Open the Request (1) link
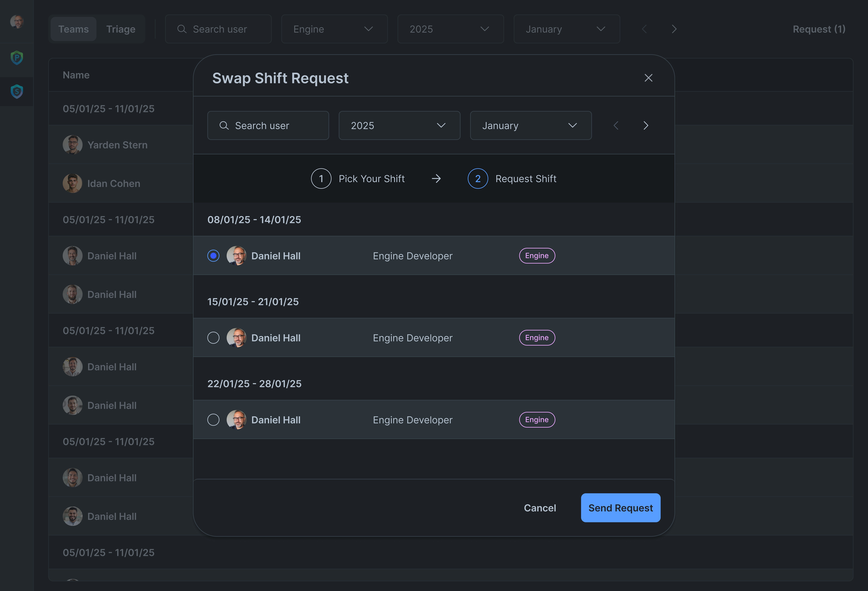 [819, 29]
